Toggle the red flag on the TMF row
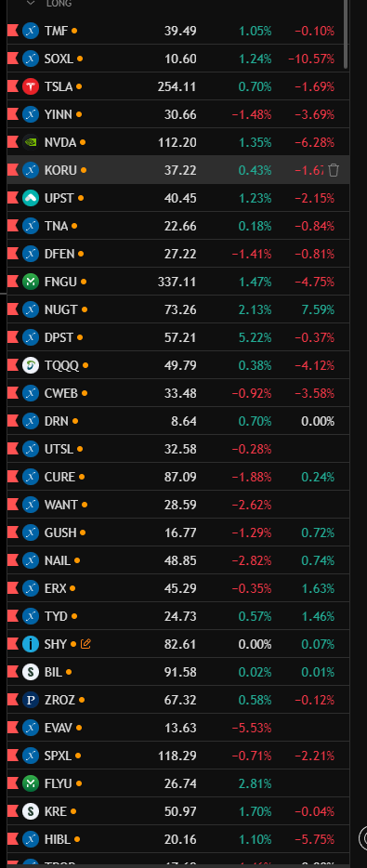Image resolution: width=367 pixels, height=868 pixels. 13,31
